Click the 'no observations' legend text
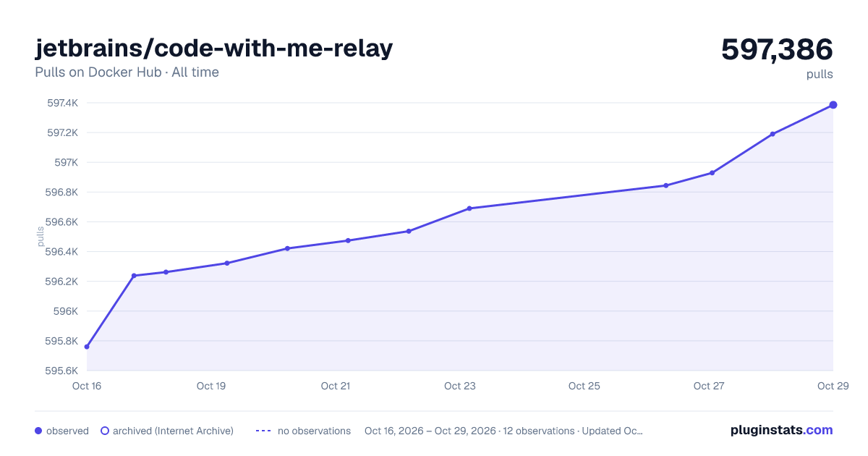The height and width of the screenshot is (456, 868). 314,431
